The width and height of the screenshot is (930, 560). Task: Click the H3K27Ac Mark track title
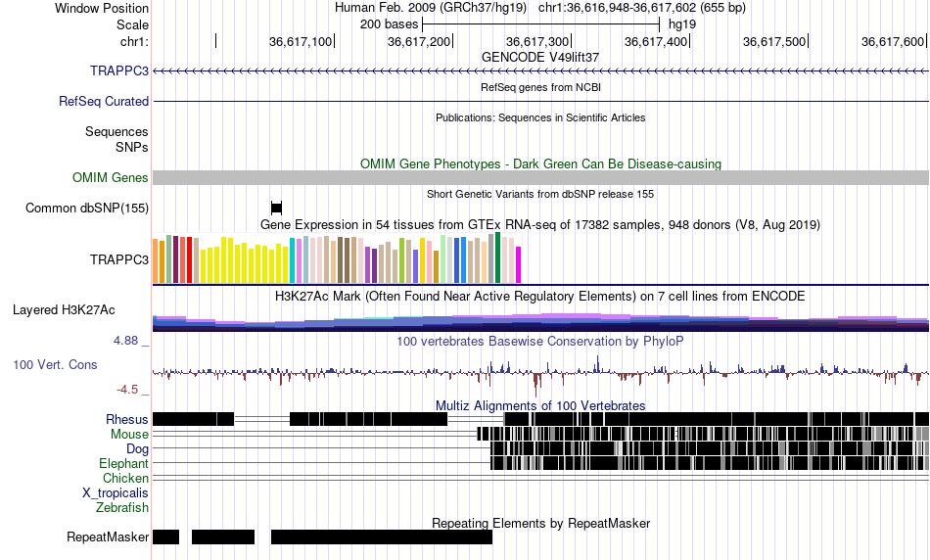click(x=540, y=296)
